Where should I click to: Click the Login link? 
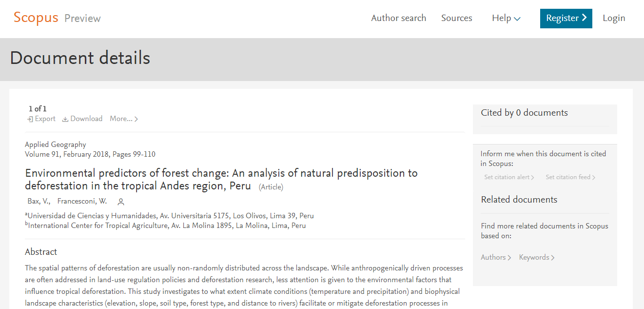tap(614, 18)
